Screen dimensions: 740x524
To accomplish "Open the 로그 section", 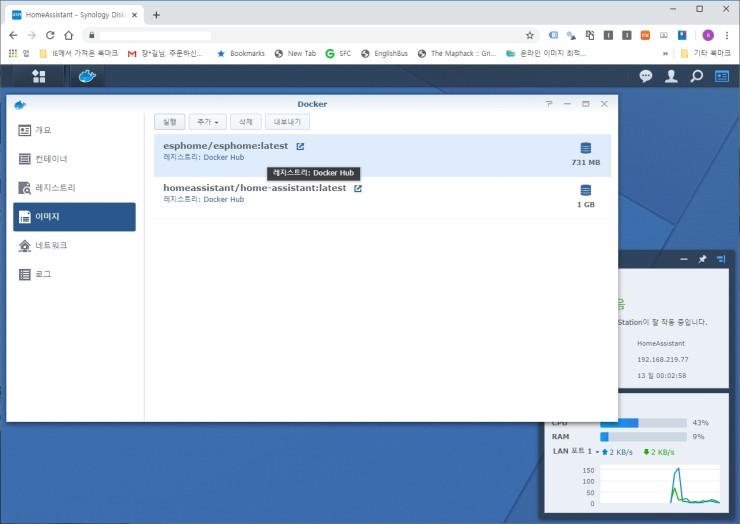I will [x=74, y=274].
